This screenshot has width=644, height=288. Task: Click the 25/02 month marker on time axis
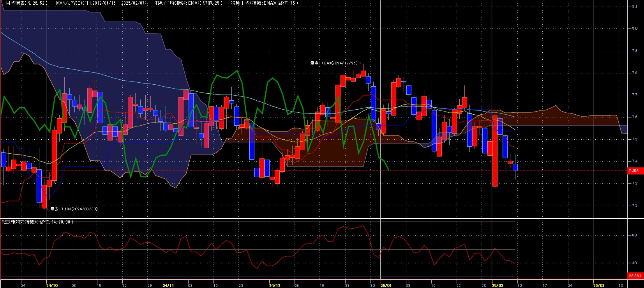point(498,285)
